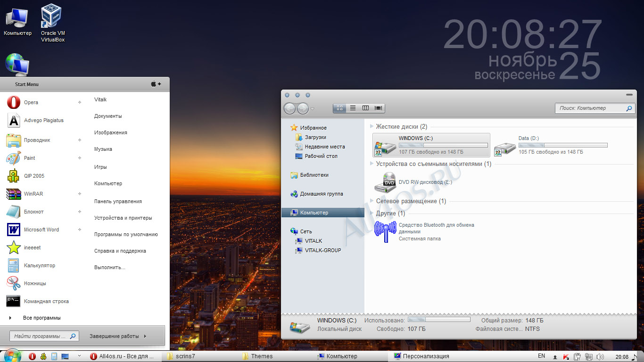Switch to columns view in Explorer

tap(365, 108)
